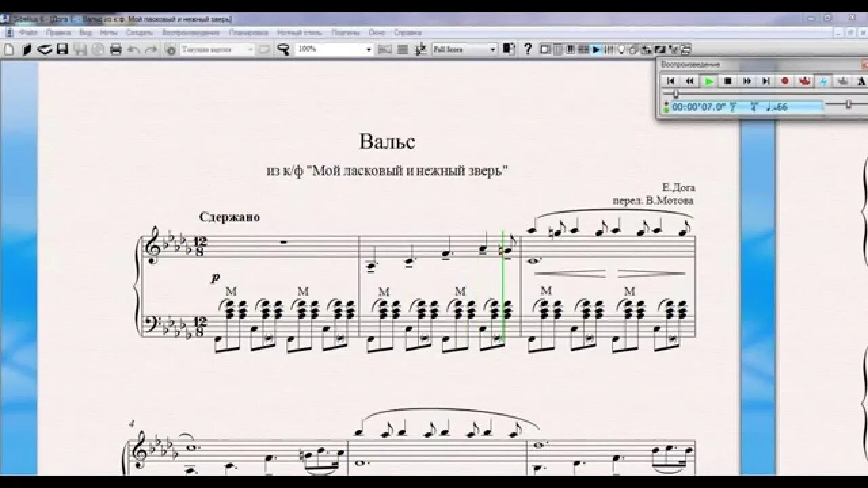
Task: Toggle the Ideas lightbulb window
Action: pyautogui.click(x=621, y=49)
